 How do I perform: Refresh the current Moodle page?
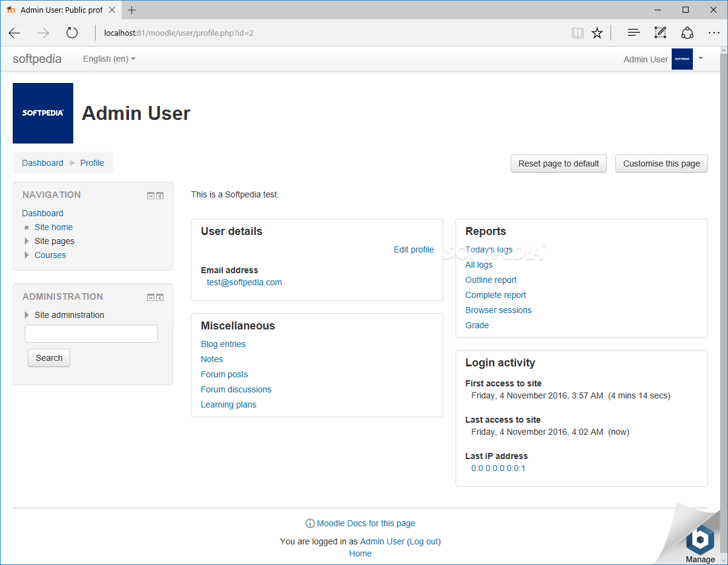point(72,33)
